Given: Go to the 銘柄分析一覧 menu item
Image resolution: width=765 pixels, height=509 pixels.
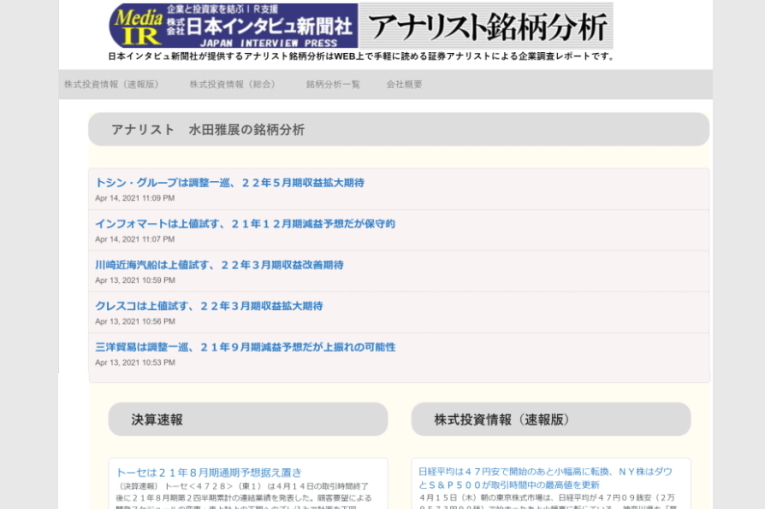Looking at the screenshot, I should 333,84.
